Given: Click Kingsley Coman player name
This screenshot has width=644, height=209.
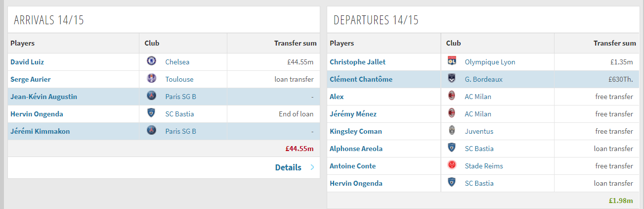Looking at the screenshot, I should click(356, 131).
